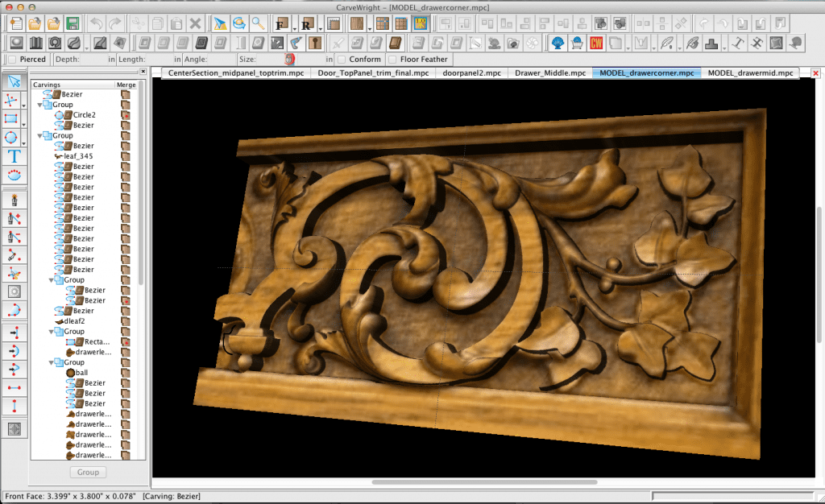This screenshot has height=504, width=825.
Task: Check the Floor Feather option
Action: click(392, 59)
